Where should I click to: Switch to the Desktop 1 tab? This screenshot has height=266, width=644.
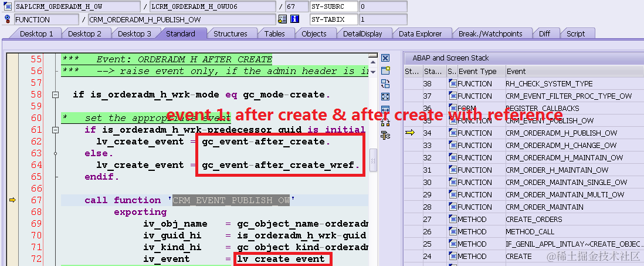[x=36, y=33]
